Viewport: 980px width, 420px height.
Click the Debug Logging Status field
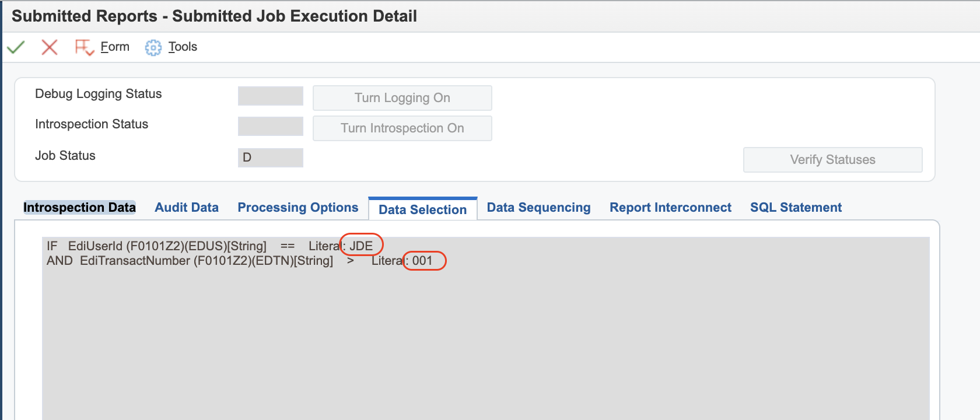[271, 96]
